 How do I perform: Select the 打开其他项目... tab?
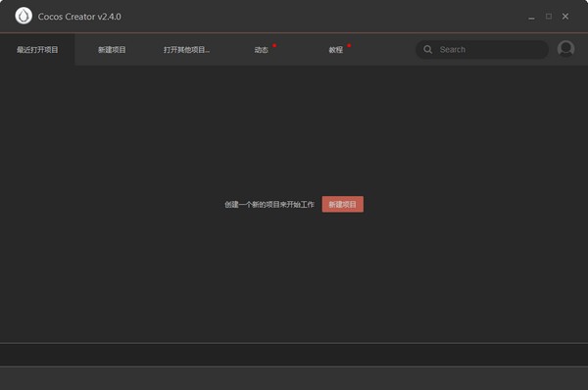[x=186, y=50]
